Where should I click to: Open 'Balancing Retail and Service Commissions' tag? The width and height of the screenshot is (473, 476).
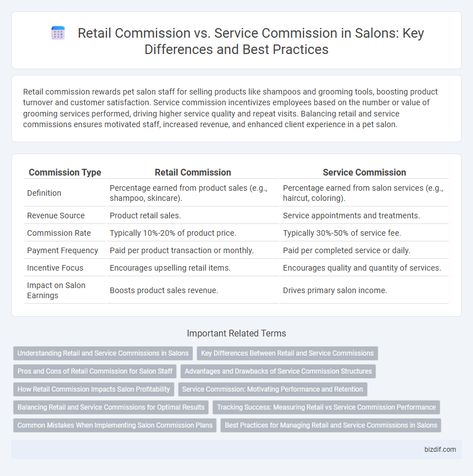[111, 407]
